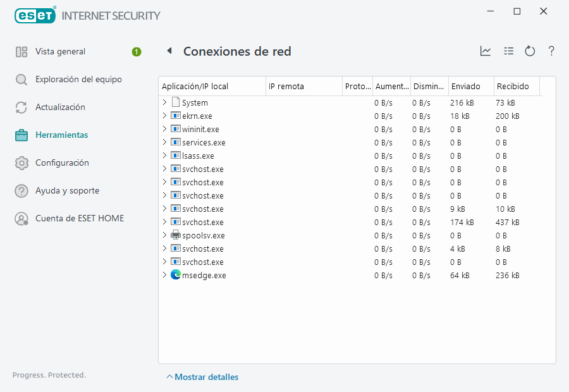Open the Configuración menu item
This screenshot has height=392, width=569.
(62, 163)
